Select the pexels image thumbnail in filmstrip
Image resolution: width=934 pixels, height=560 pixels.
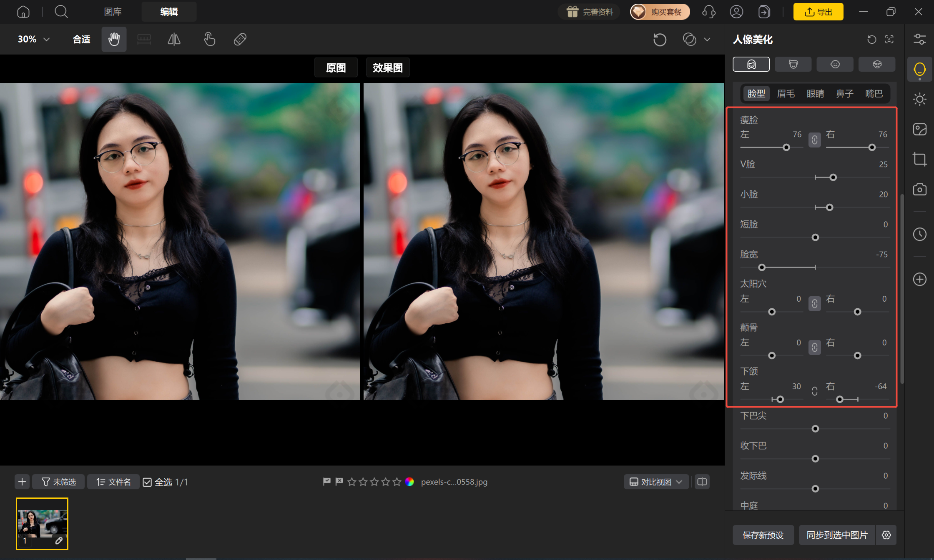42,524
